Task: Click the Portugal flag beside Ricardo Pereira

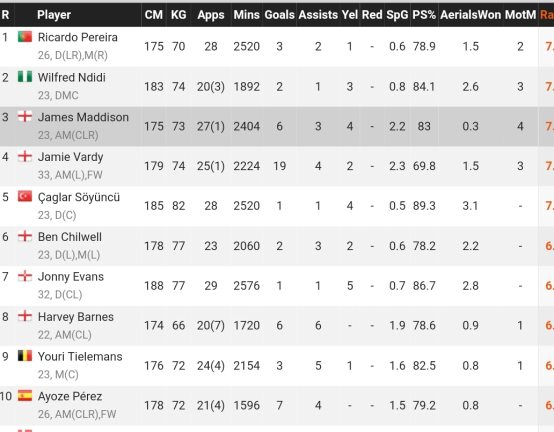Action: pos(25,37)
